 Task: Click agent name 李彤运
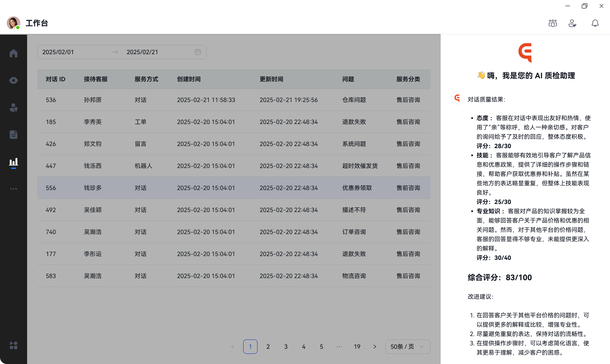93,254
